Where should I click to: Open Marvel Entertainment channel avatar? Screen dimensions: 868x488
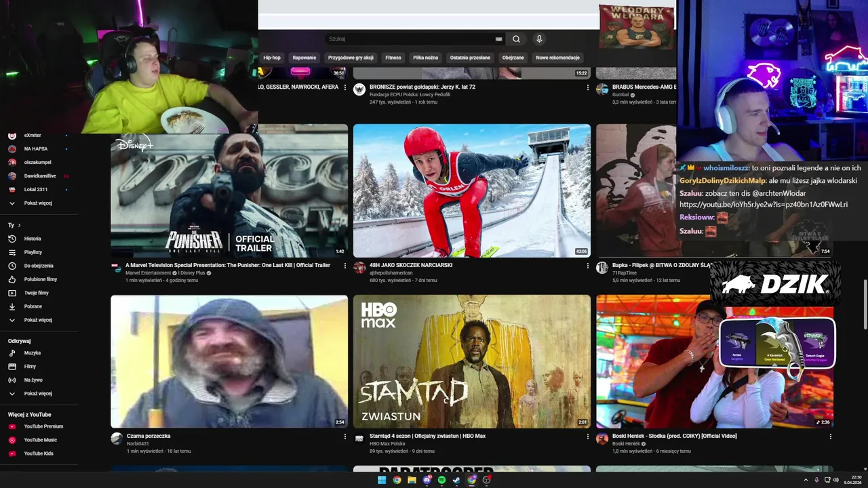coord(117,268)
